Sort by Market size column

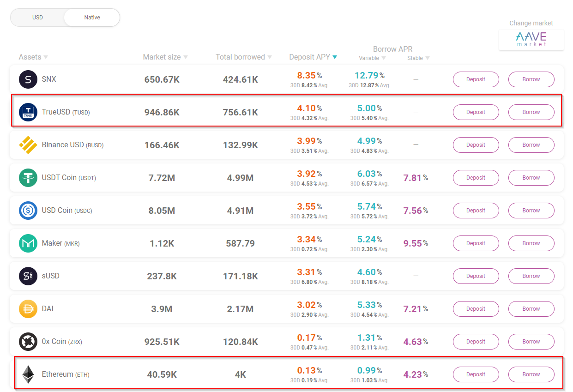tap(165, 57)
